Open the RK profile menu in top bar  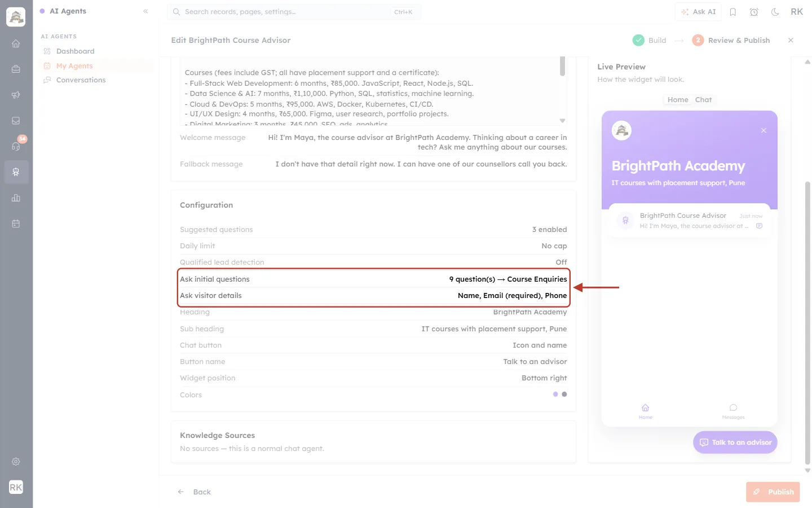[x=797, y=12]
